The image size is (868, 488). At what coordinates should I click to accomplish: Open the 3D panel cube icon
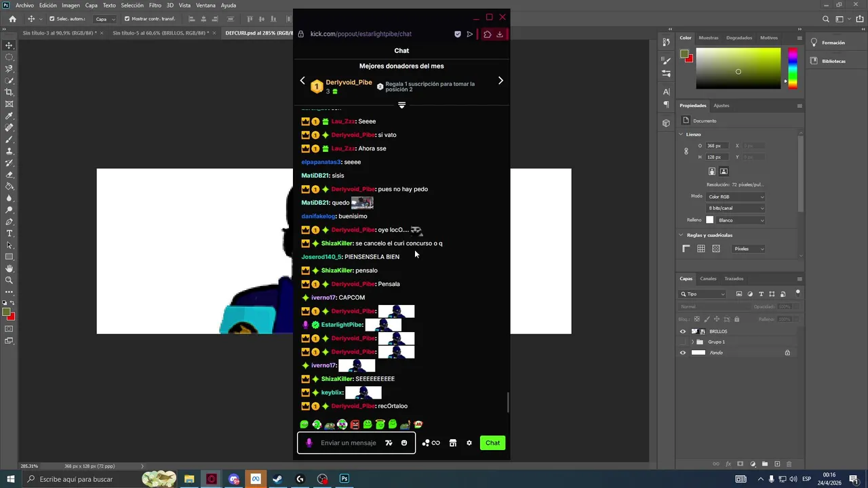[666, 123]
